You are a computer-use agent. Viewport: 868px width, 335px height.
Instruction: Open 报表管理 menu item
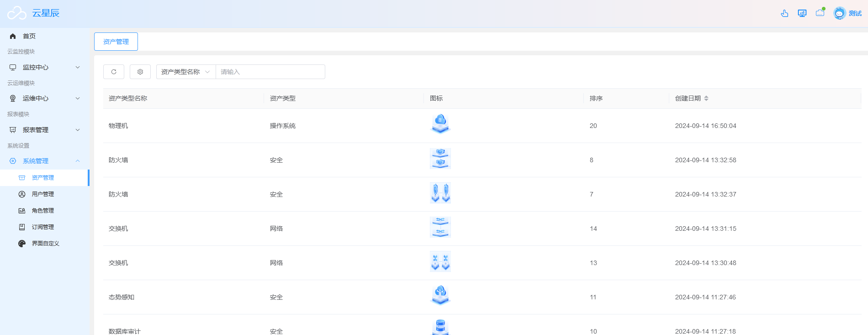click(x=45, y=130)
